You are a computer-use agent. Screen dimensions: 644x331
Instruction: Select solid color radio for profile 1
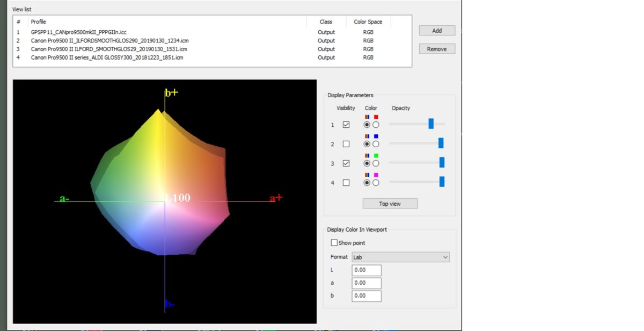[376, 125]
